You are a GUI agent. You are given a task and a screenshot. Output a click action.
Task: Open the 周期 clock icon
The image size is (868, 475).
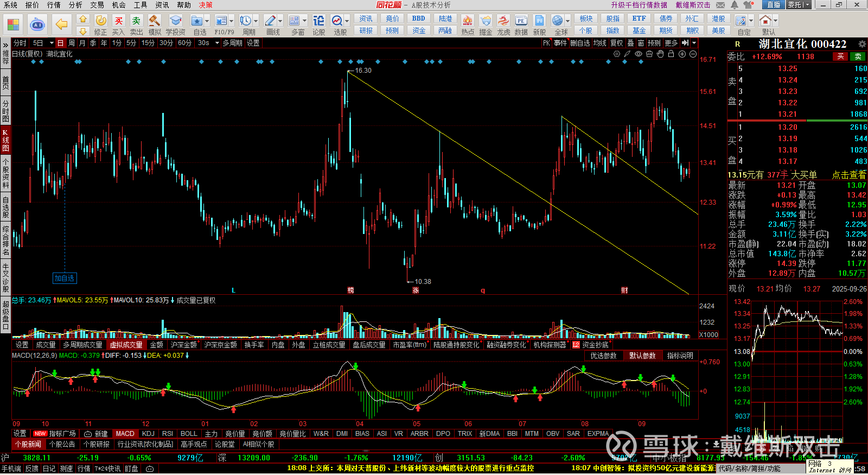click(x=245, y=21)
